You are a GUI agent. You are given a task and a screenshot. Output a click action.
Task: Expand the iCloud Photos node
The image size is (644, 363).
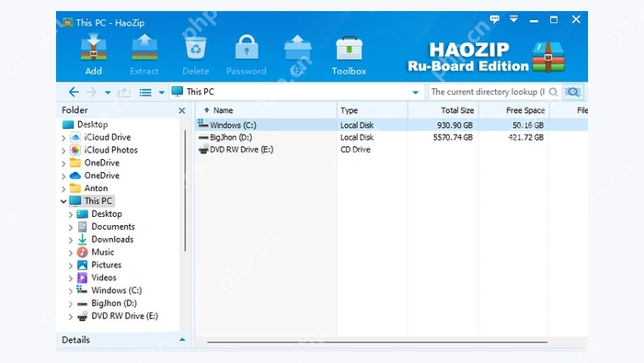click(x=63, y=151)
